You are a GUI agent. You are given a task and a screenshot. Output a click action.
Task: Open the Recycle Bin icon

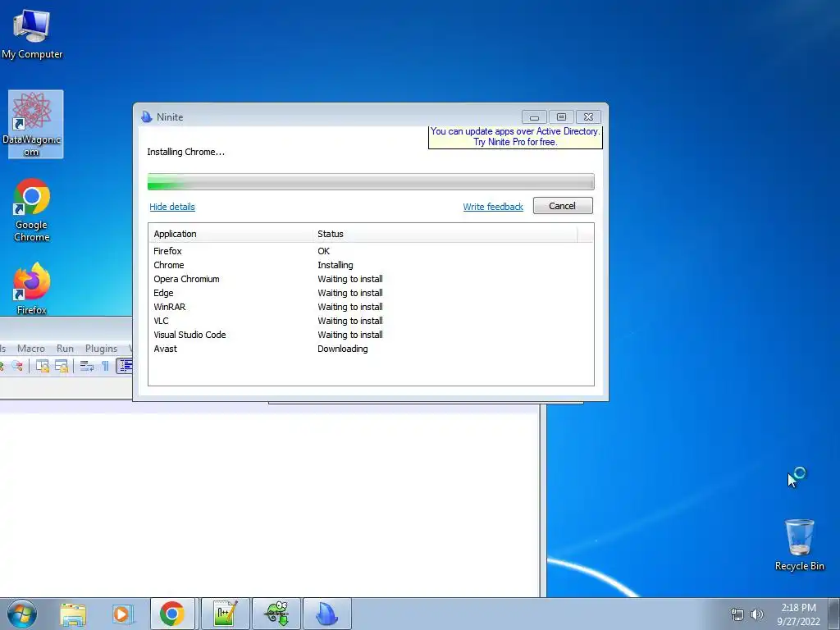(x=799, y=545)
